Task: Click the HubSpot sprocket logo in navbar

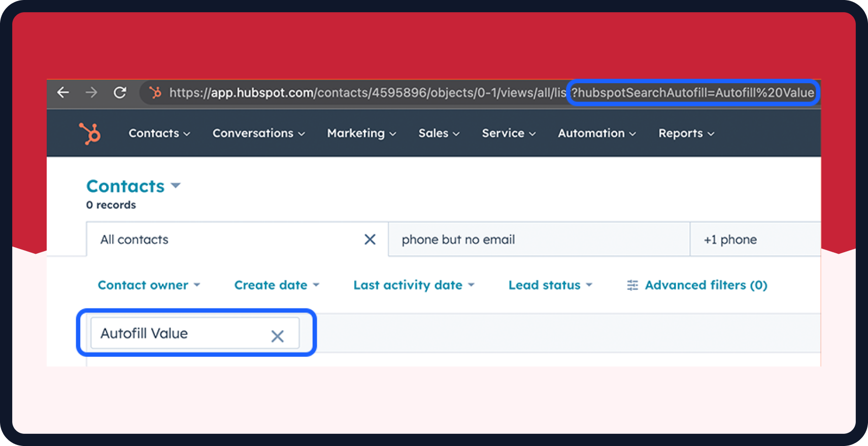Action: 90,133
